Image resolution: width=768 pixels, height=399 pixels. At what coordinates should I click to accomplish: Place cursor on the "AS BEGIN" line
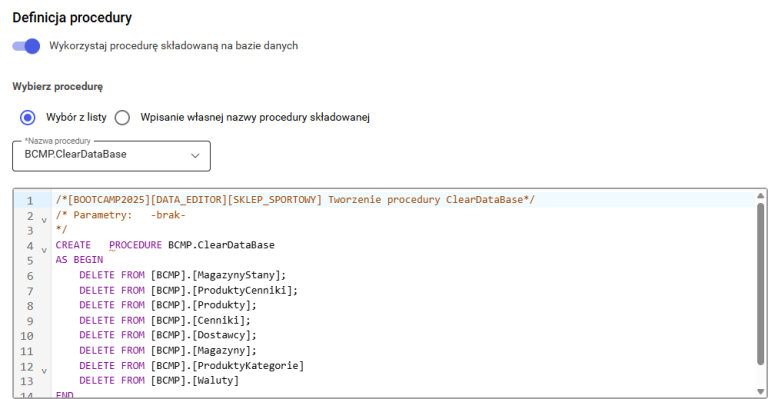79,259
